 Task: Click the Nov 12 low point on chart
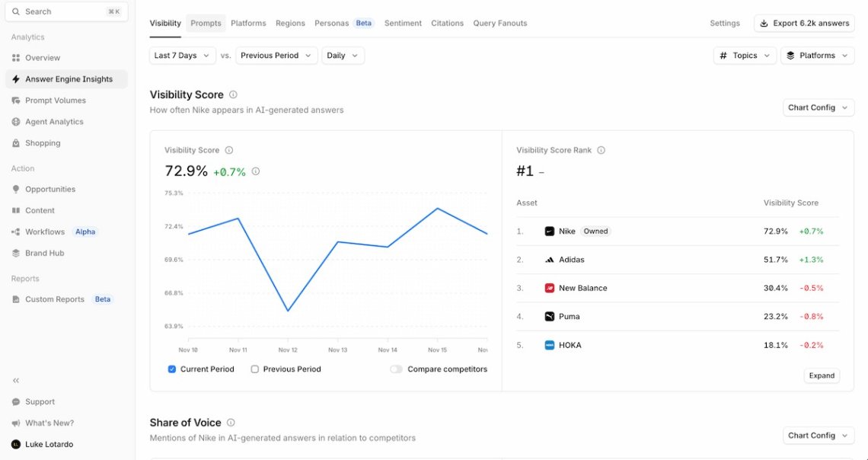coord(288,311)
